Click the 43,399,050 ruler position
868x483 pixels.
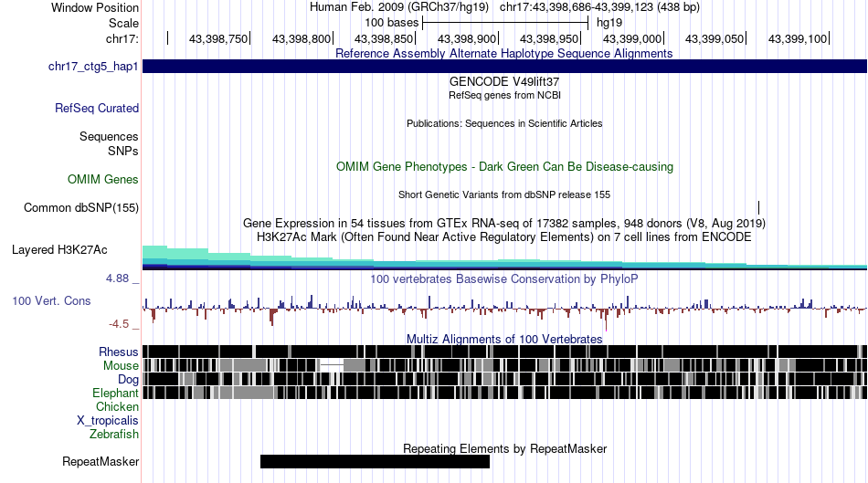point(715,38)
